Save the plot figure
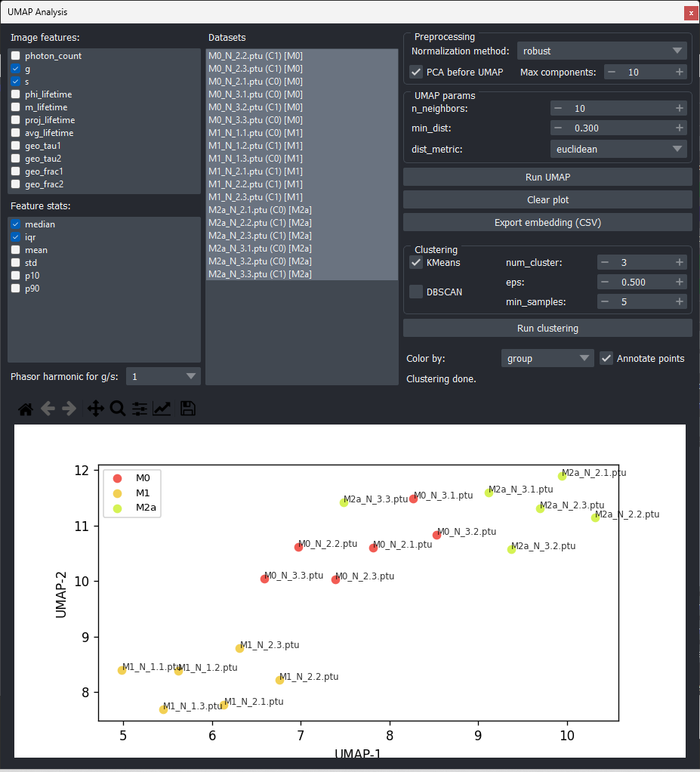Image resolution: width=700 pixels, height=772 pixels. [187, 408]
